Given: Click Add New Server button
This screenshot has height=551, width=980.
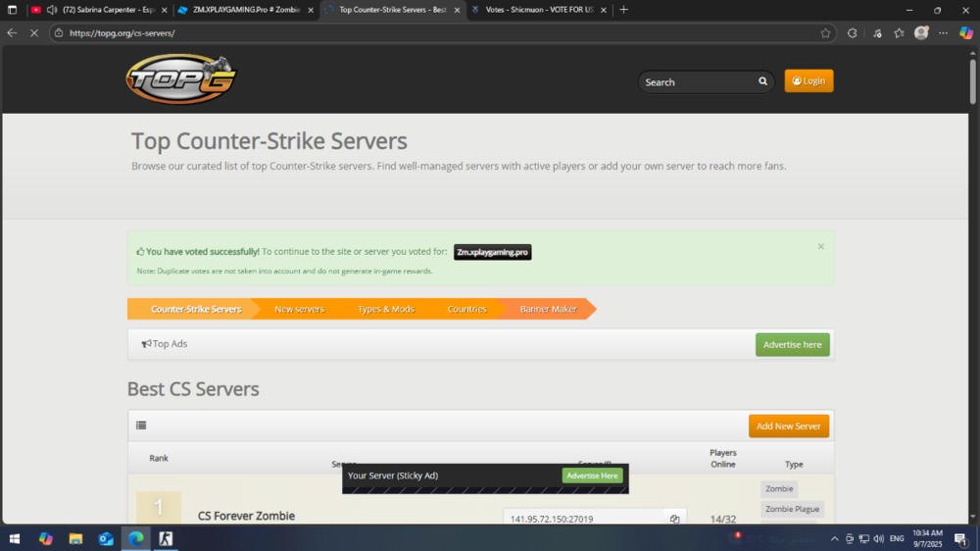Looking at the screenshot, I should pyautogui.click(x=788, y=426).
